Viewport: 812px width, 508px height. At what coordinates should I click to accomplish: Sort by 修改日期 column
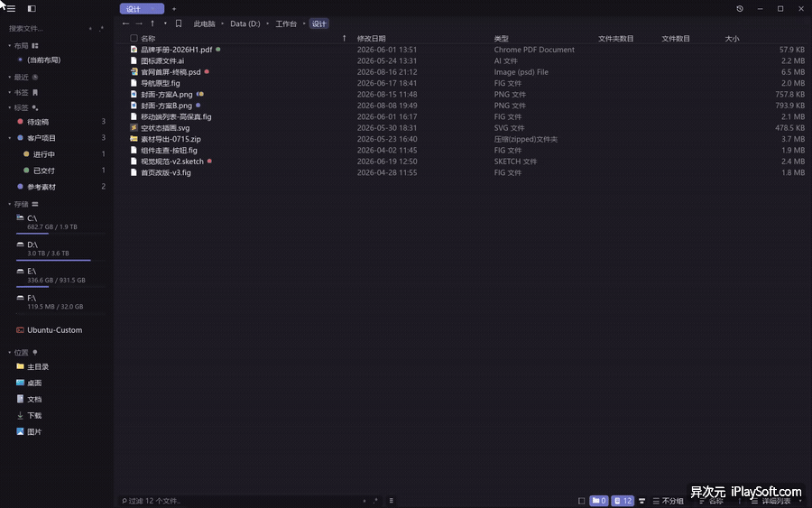pos(371,38)
